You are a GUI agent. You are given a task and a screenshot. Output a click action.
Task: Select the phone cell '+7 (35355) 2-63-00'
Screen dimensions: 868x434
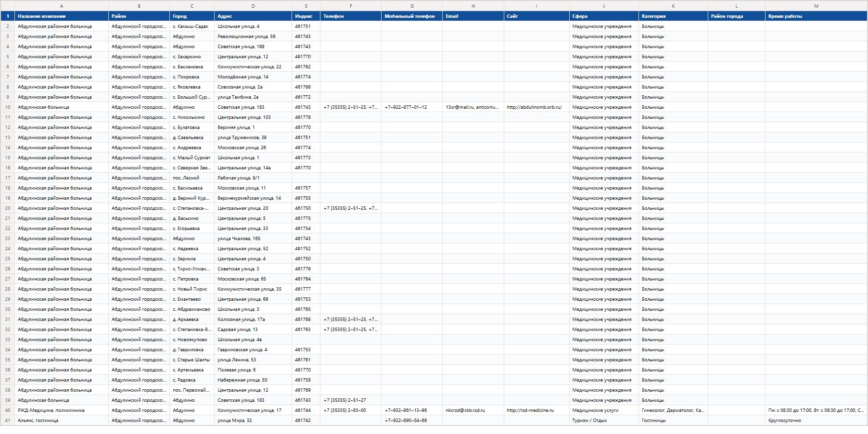(351, 410)
